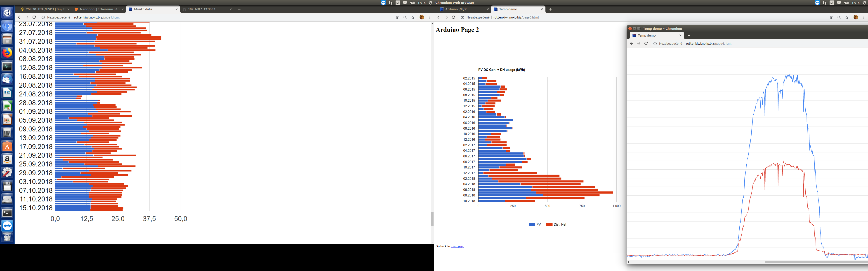Click the blue PV legend swatch
The image size is (868, 271).
[x=532, y=224]
